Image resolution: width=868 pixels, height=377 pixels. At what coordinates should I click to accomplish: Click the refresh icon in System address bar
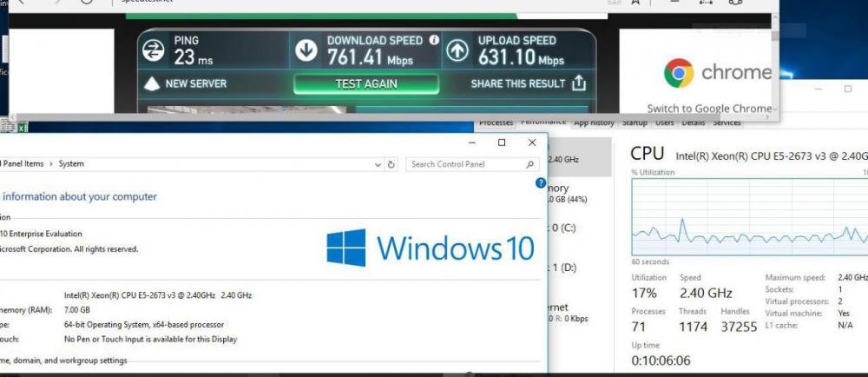click(391, 164)
